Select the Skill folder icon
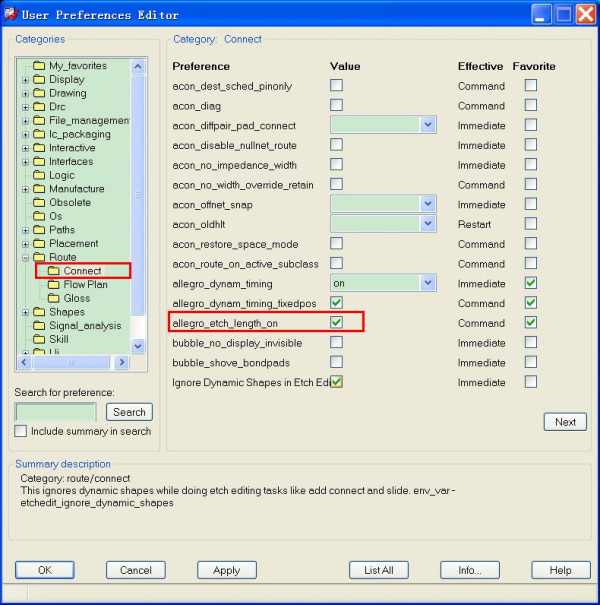The height and width of the screenshot is (605, 600). coord(39,339)
